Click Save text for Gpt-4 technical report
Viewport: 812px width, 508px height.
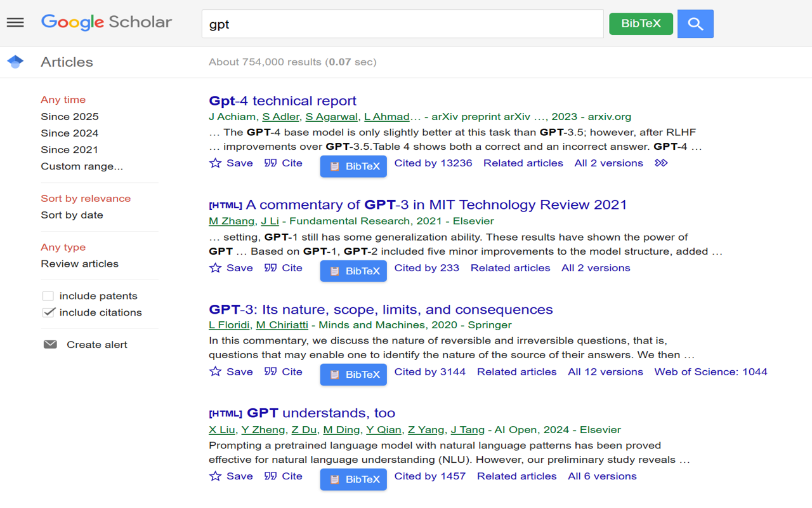[x=240, y=163]
